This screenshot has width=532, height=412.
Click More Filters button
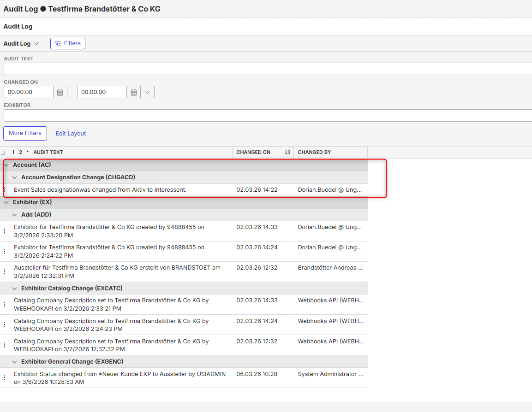tap(25, 133)
